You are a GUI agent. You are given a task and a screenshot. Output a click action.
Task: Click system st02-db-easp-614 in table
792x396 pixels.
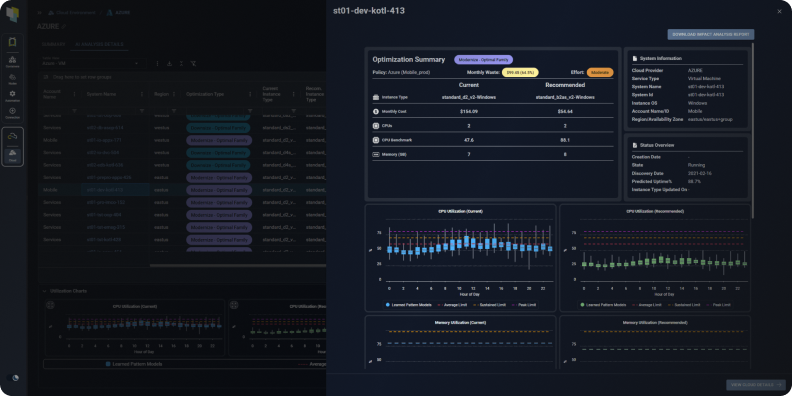pos(105,128)
